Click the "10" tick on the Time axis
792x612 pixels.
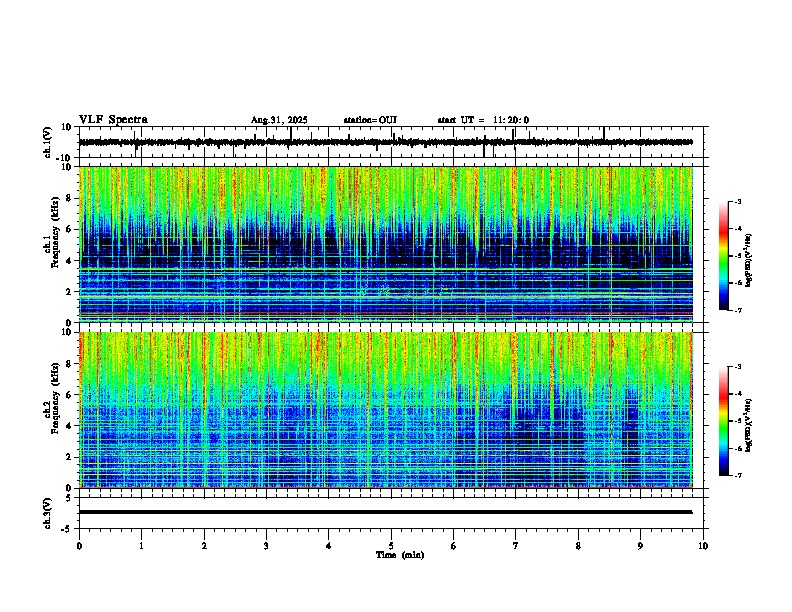[x=703, y=546]
